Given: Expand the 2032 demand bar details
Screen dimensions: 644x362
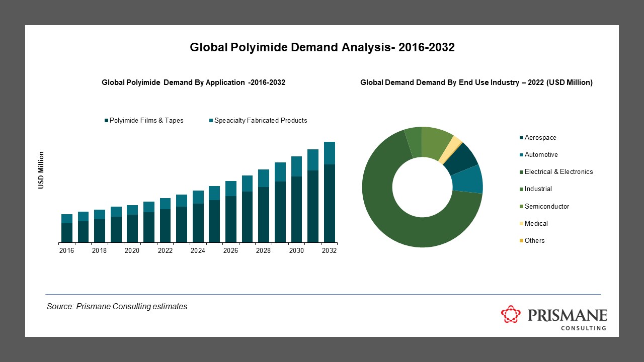Looking at the screenshot, I should (x=330, y=191).
